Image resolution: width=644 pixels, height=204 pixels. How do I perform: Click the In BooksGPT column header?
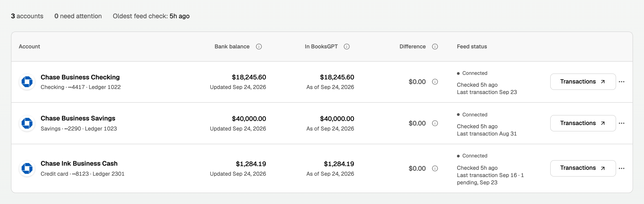tap(321, 47)
